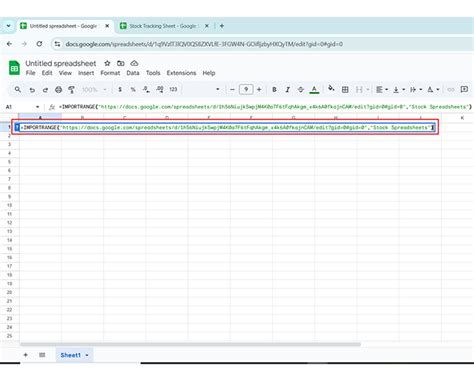Open vertical align dropdown

point(399,89)
